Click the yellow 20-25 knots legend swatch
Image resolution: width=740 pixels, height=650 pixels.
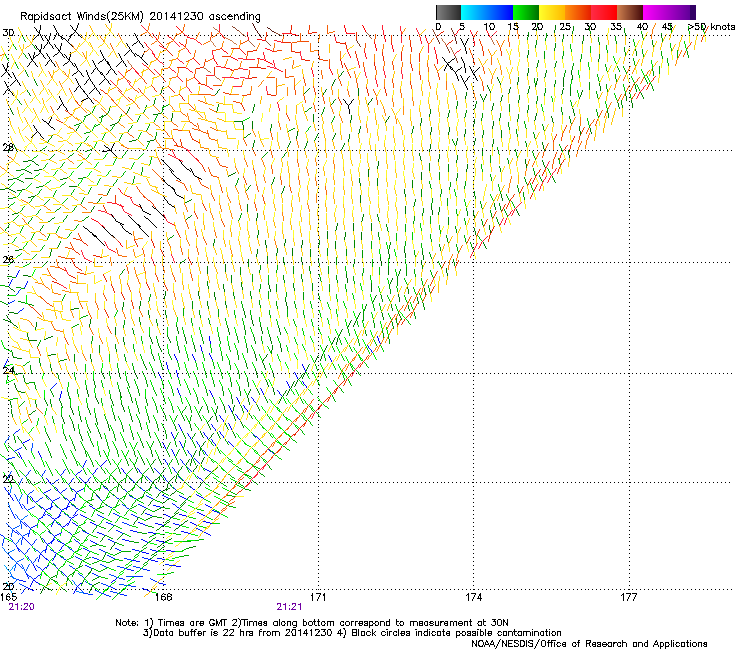[x=552, y=12]
